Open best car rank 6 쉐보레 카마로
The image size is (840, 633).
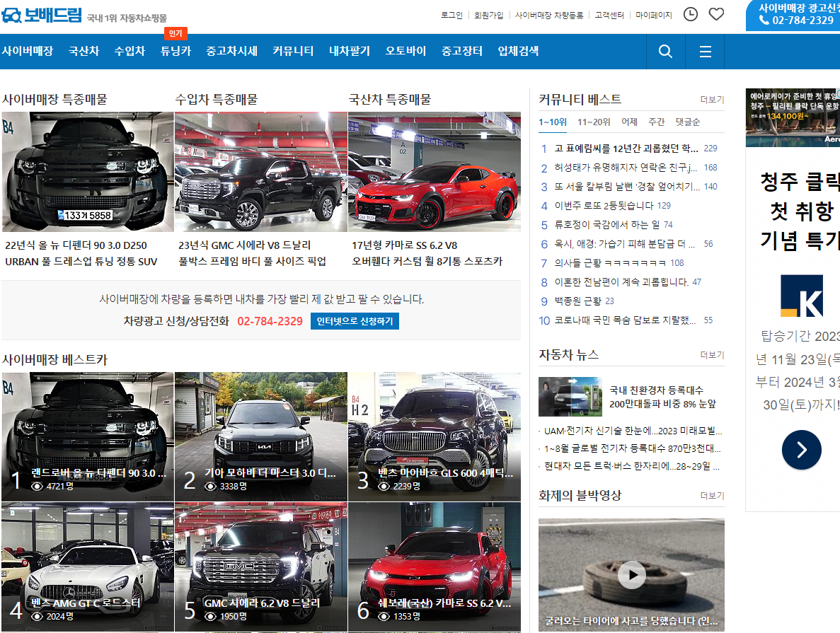435,567
